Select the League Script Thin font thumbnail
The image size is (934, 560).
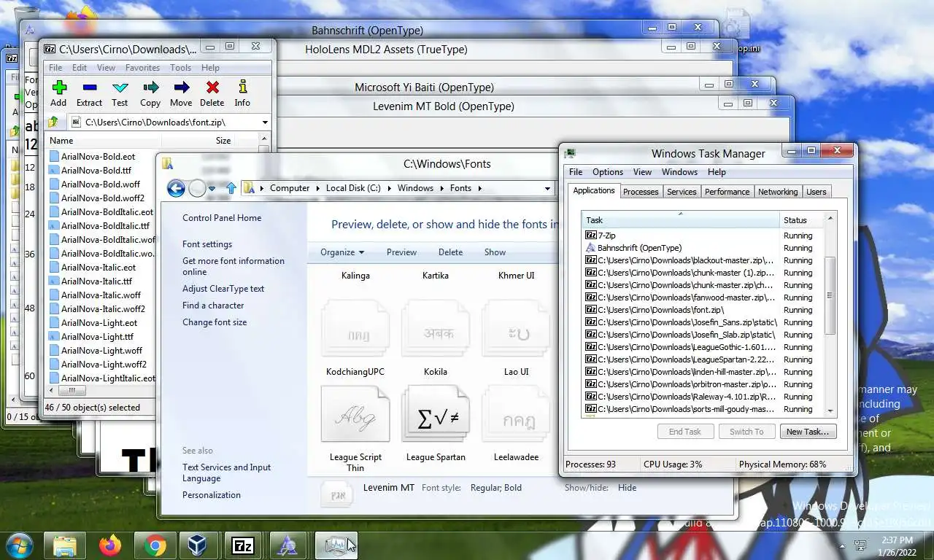tap(355, 414)
